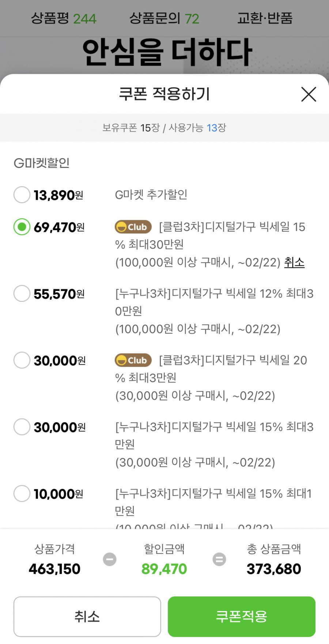329x644 pixels.
Task: Select the 30,000원 누구나3차 15% coupon radio button
Action: point(22,427)
